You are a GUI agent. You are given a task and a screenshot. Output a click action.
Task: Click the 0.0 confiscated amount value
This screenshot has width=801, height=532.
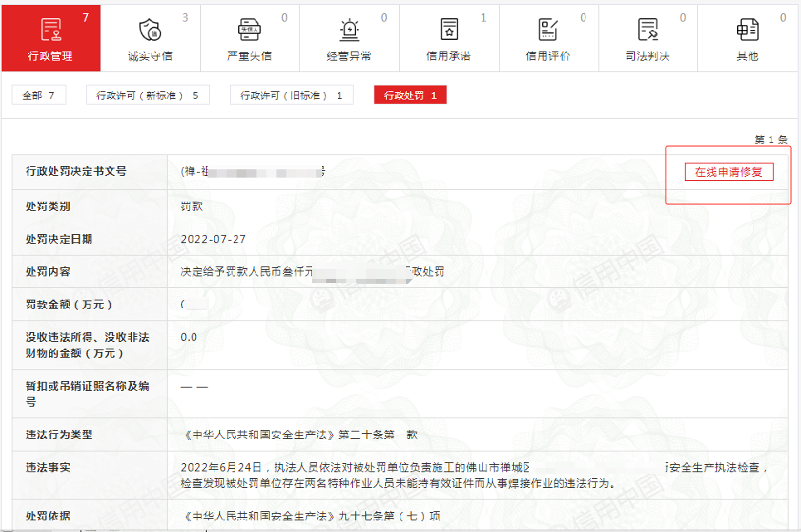(188, 337)
